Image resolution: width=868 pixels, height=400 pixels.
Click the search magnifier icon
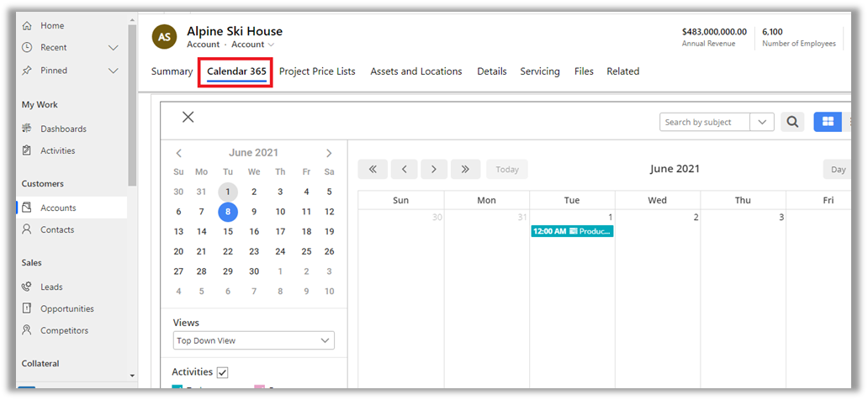click(x=792, y=122)
